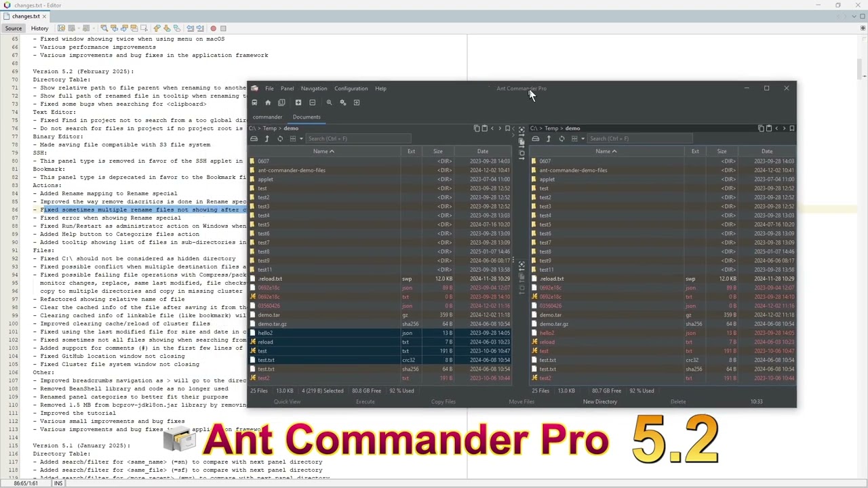Viewport: 868px width, 488px height.
Task: Click Find Selection icon in Editor toolbar
Action: tap(104, 28)
